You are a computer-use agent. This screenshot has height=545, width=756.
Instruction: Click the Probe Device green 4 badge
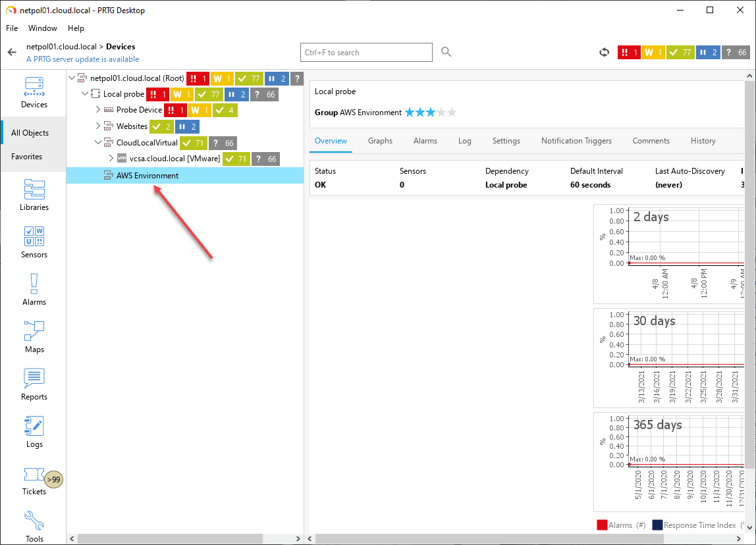tap(226, 111)
